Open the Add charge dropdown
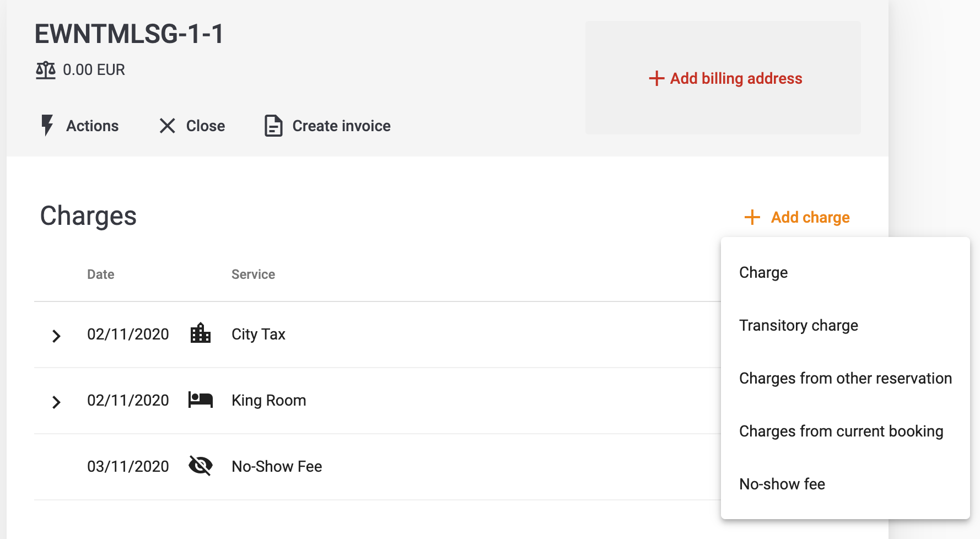This screenshot has height=539, width=980. coord(797,217)
